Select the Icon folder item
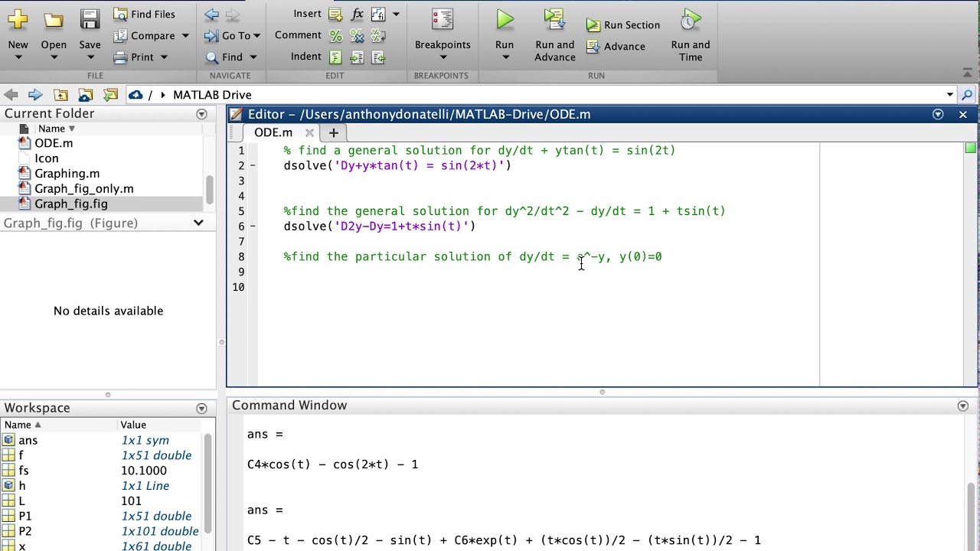Screen dimensions: 980x551 [x=46, y=158]
